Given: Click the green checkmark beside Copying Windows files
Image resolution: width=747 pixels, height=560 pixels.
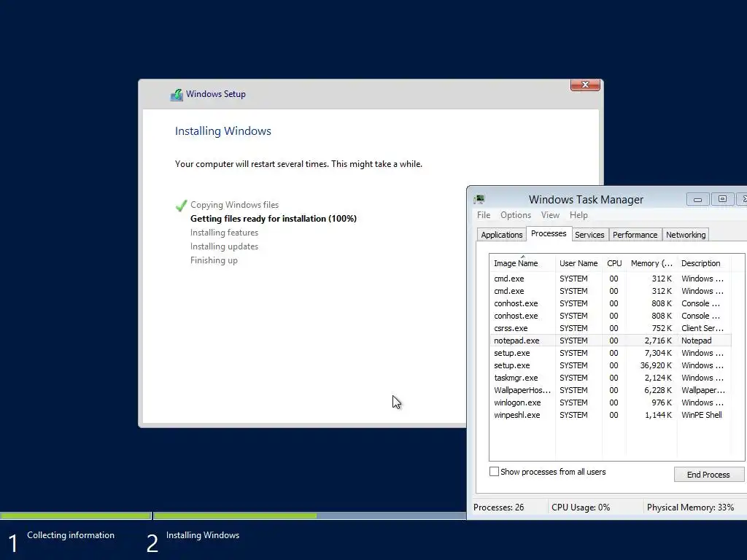Looking at the screenshot, I should click(x=181, y=205).
